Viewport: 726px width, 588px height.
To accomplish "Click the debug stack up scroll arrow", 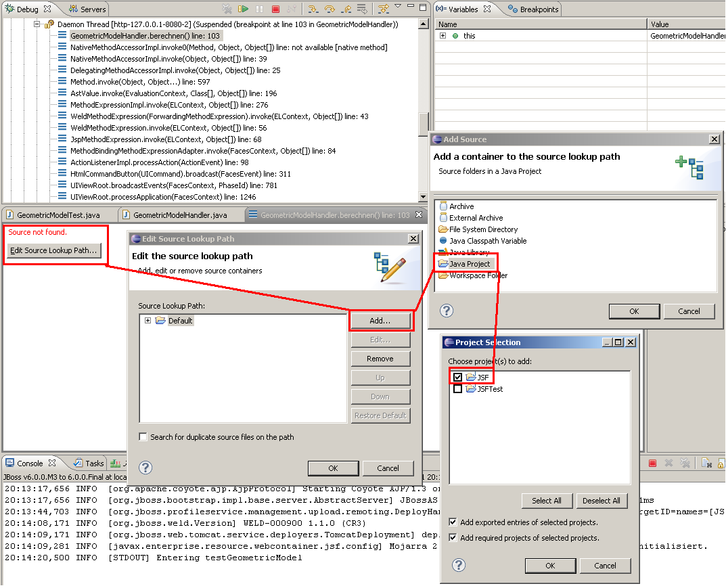I will tap(423, 24).
